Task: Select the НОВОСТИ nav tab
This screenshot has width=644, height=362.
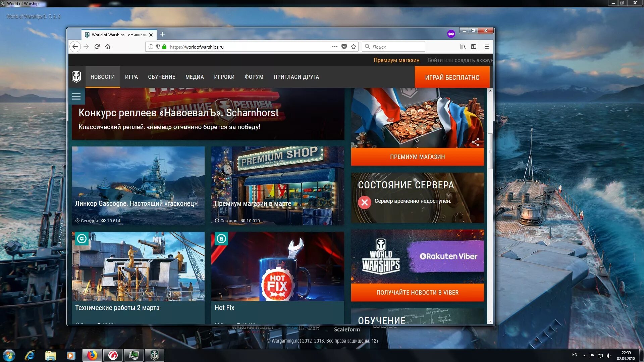Action: (x=103, y=77)
